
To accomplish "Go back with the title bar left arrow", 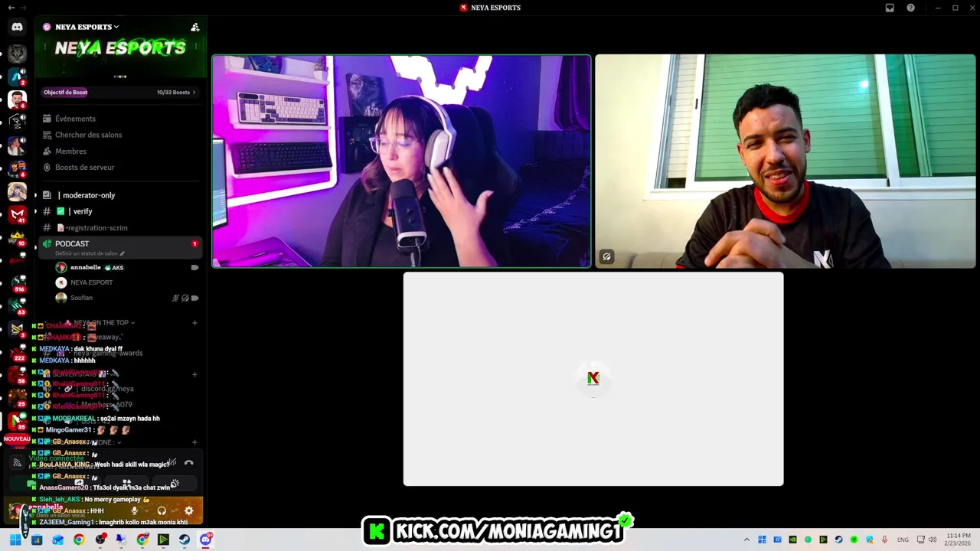I will [11, 8].
